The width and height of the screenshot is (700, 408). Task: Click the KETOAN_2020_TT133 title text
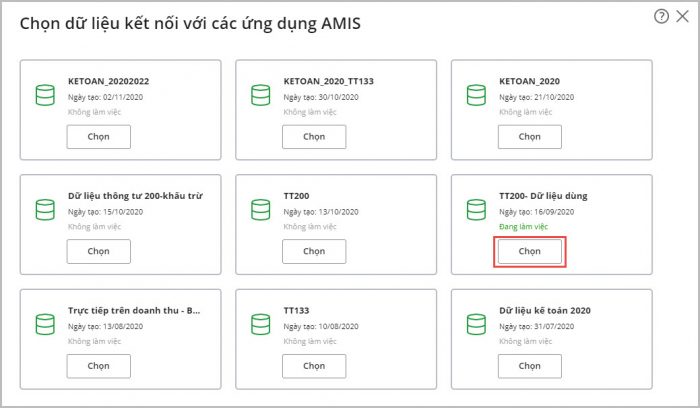[329, 81]
